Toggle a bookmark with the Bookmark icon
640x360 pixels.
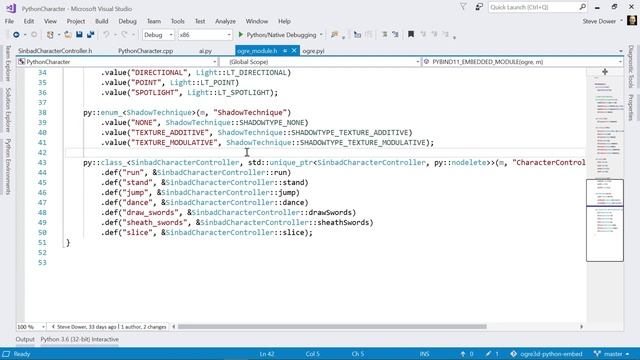(x=411, y=35)
